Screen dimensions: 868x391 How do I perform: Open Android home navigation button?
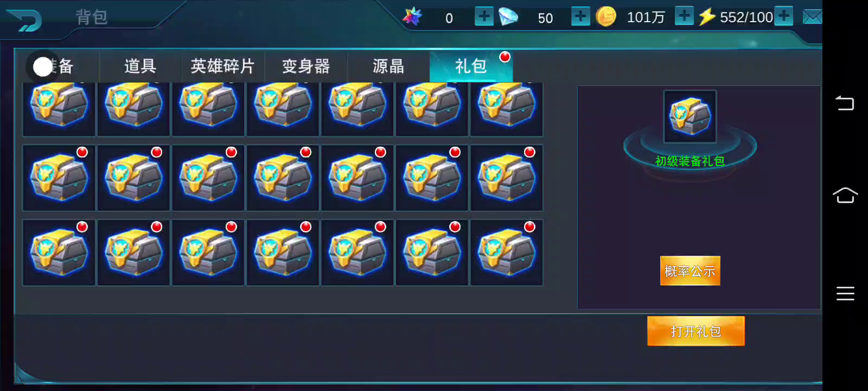845,195
